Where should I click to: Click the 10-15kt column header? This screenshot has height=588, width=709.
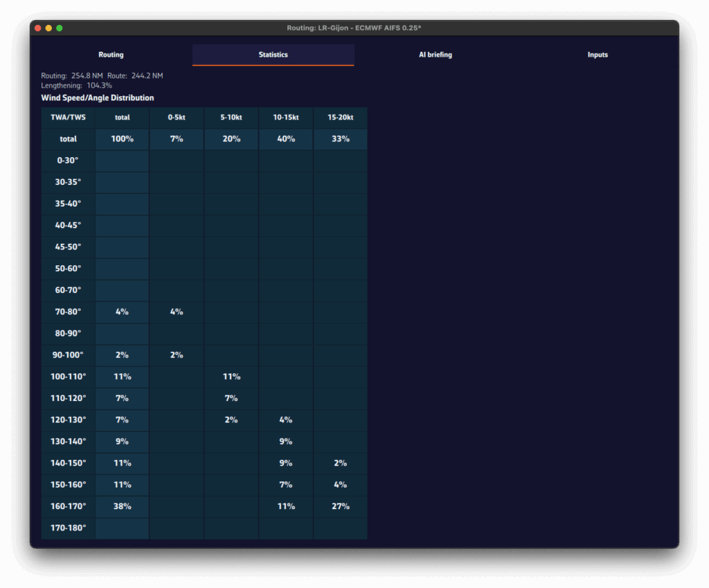pos(286,118)
